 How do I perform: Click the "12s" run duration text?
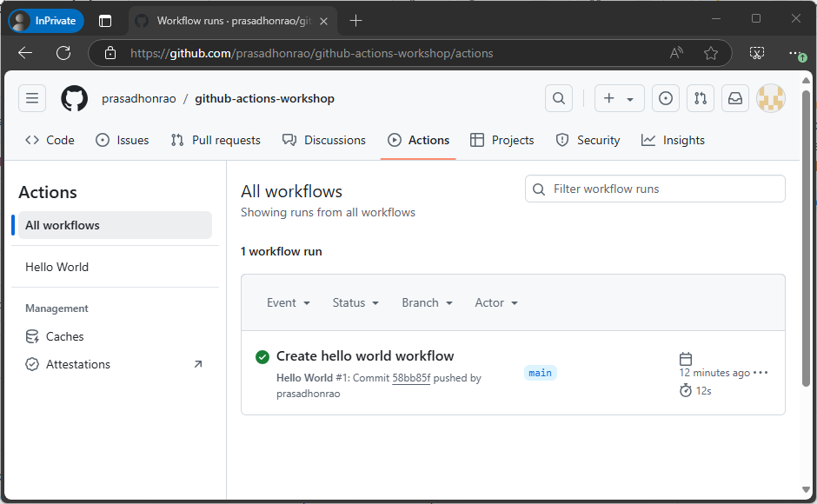[x=703, y=391]
